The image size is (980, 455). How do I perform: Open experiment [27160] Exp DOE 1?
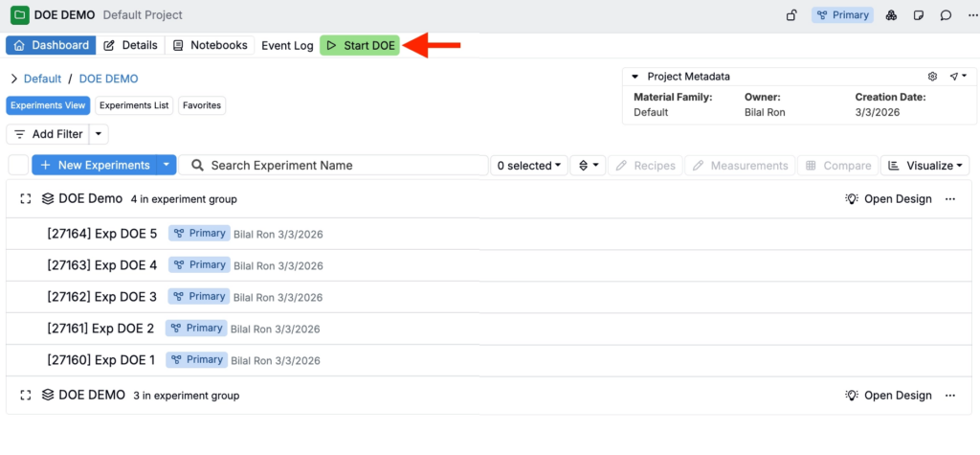(100, 359)
